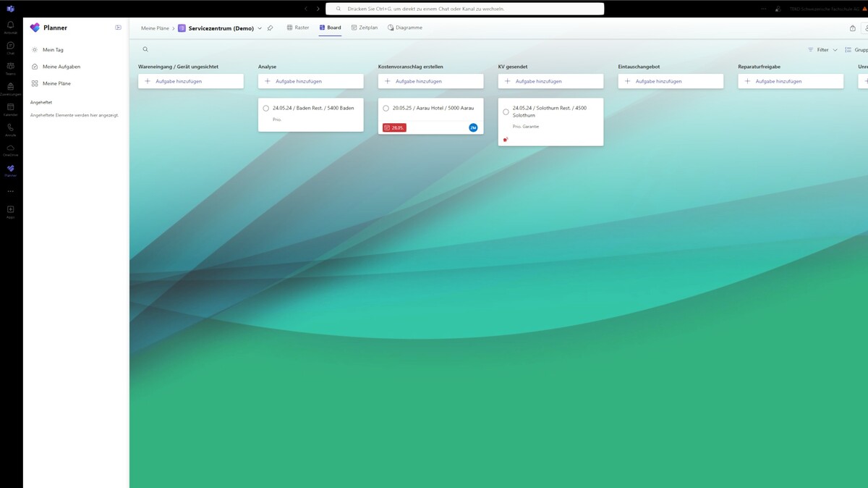868x488 pixels.
Task: Add a task under Eintauschangebot column
Action: (671, 81)
